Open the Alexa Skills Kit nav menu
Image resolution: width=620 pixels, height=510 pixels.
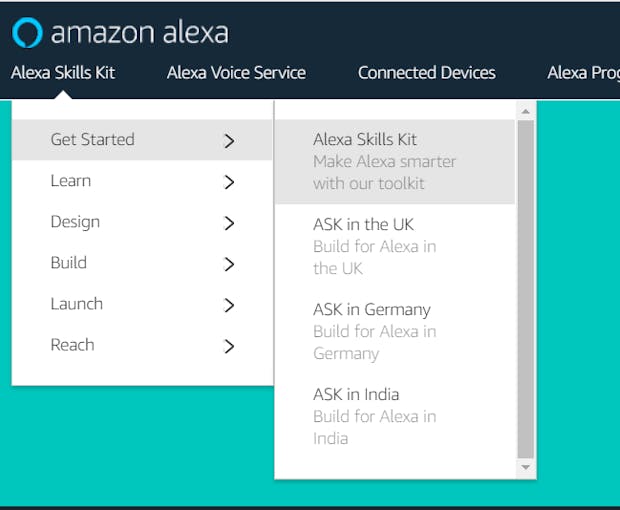click(x=63, y=73)
